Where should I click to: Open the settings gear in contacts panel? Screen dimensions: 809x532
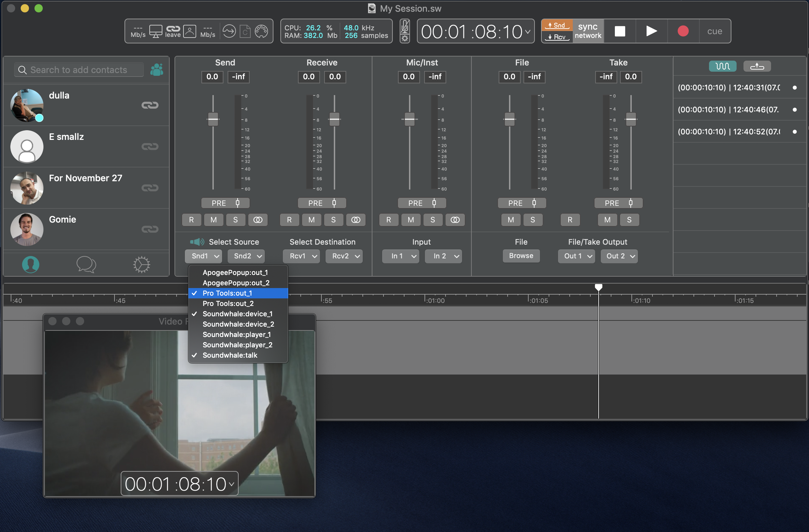click(141, 265)
